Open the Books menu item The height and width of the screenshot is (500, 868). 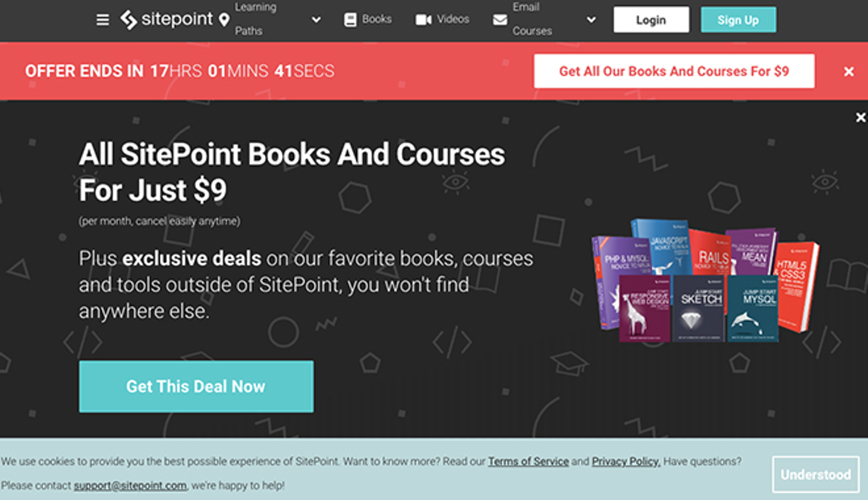(377, 19)
